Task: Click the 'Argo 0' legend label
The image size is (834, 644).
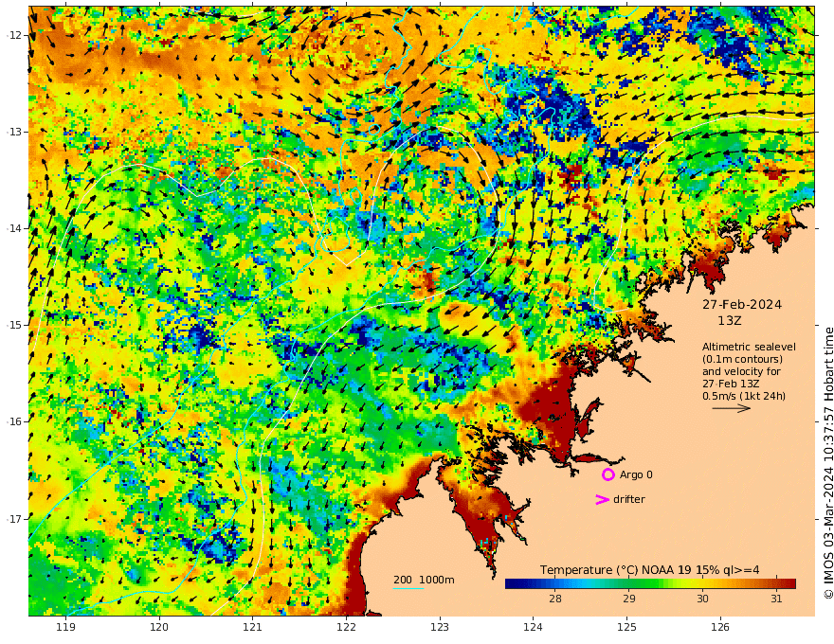Action: coord(636,474)
